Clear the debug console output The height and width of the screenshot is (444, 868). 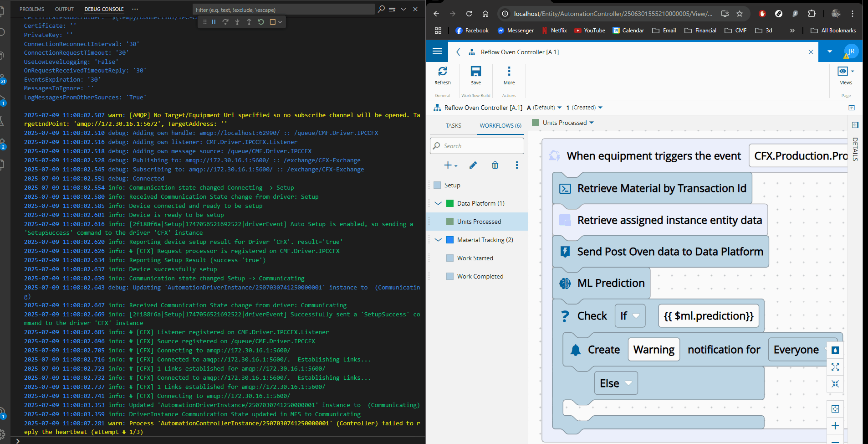click(x=392, y=9)
